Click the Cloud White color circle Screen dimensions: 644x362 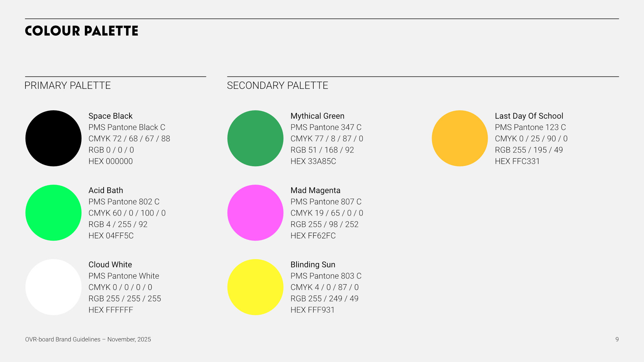[x=53, y=287]
